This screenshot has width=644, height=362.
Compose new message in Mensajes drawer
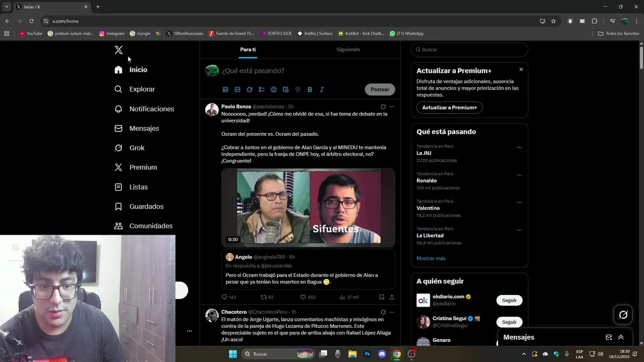[x=609, y=337]
